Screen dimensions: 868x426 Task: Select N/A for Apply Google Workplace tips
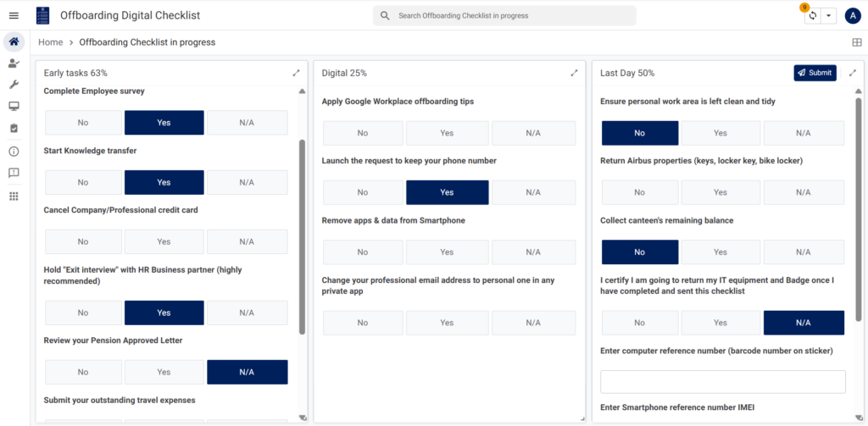click(533, 133)
